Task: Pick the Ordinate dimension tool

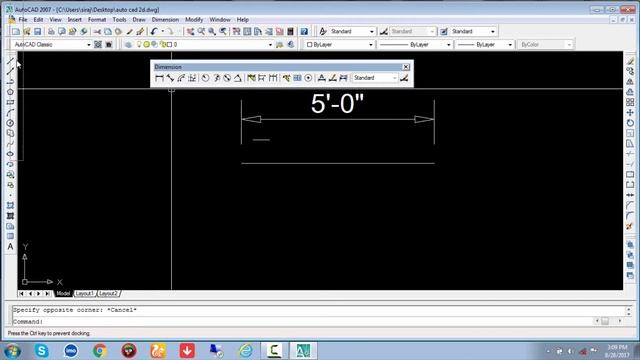Action: (x=192, y=78)
